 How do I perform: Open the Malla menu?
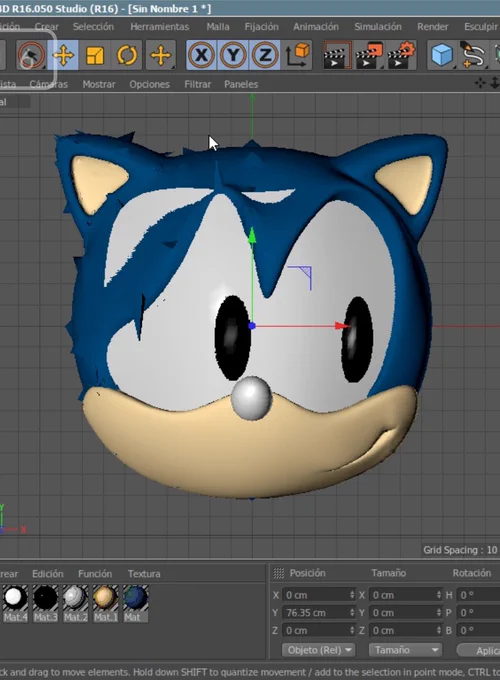coord(218,26)
